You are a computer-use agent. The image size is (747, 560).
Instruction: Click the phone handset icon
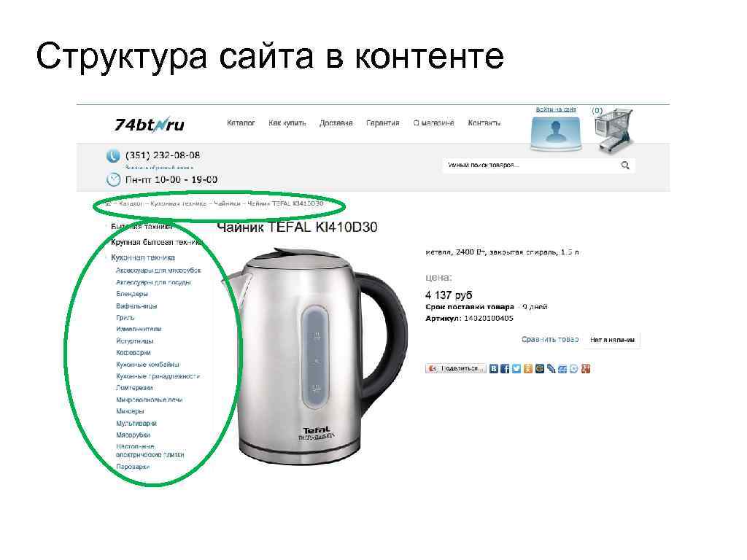click(113, 156)
